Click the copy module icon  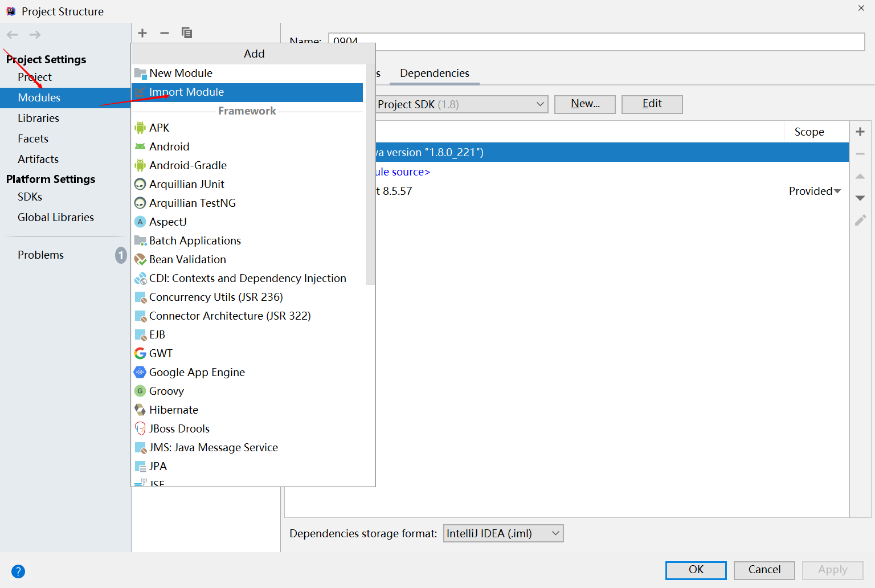(186, 33)
